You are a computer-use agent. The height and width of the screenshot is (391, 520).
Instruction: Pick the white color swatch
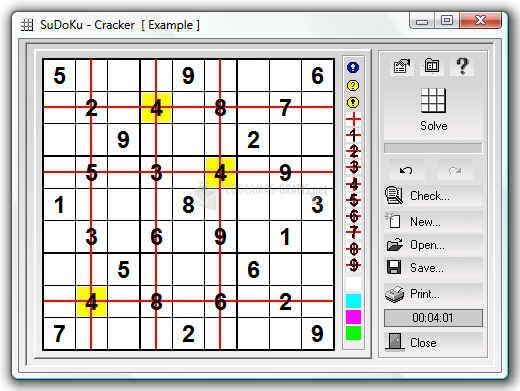353,284
